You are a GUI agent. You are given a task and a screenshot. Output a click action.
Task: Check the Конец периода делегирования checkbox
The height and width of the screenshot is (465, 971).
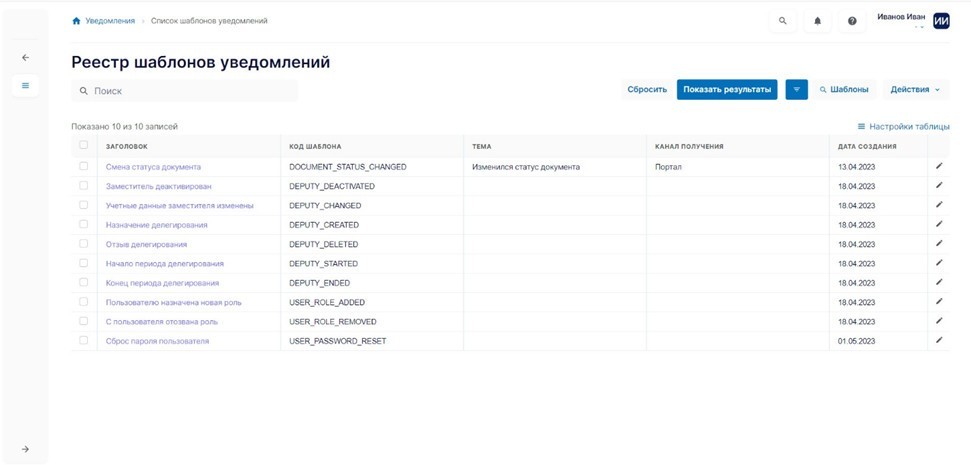point(84,282)
